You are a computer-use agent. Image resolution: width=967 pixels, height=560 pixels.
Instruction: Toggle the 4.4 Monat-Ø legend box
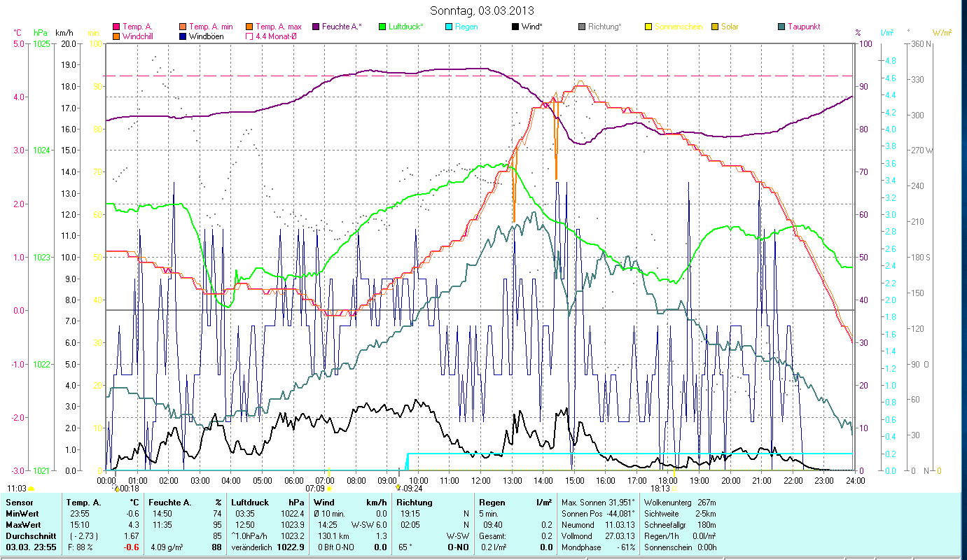(x=249, y=36)
